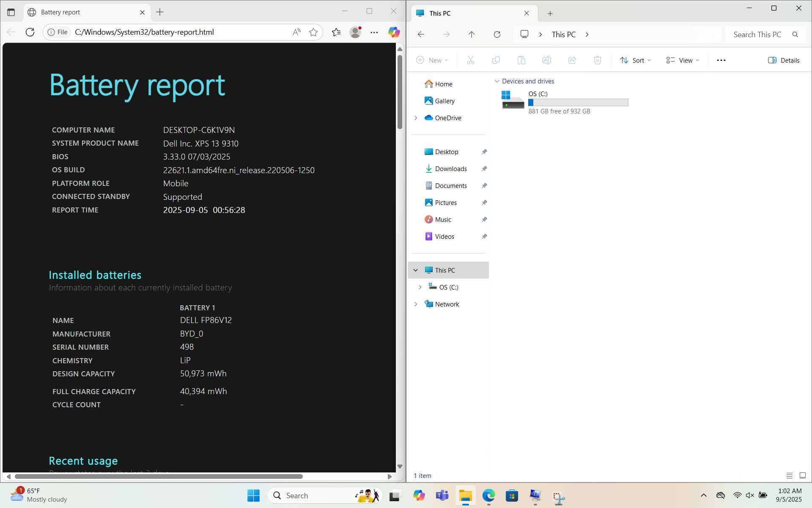
Task: Click the Recent usage heading
Action: coord(83,461)
